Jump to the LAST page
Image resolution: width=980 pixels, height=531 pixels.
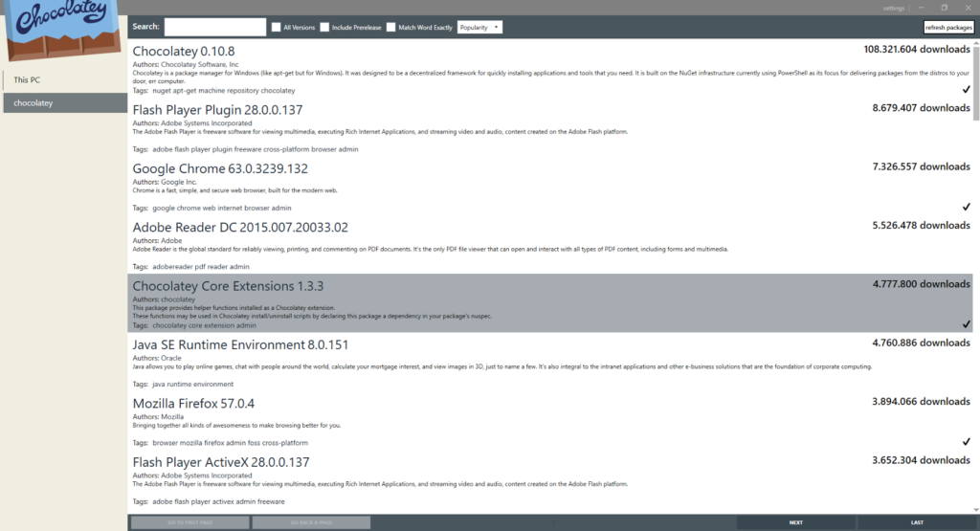tap(917, 522)
